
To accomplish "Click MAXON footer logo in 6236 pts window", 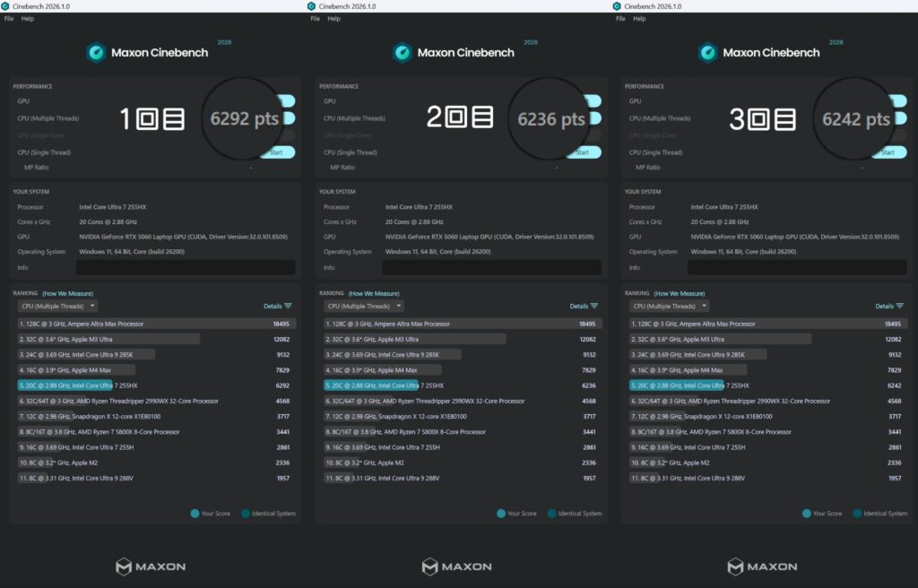I will (456, 566).
